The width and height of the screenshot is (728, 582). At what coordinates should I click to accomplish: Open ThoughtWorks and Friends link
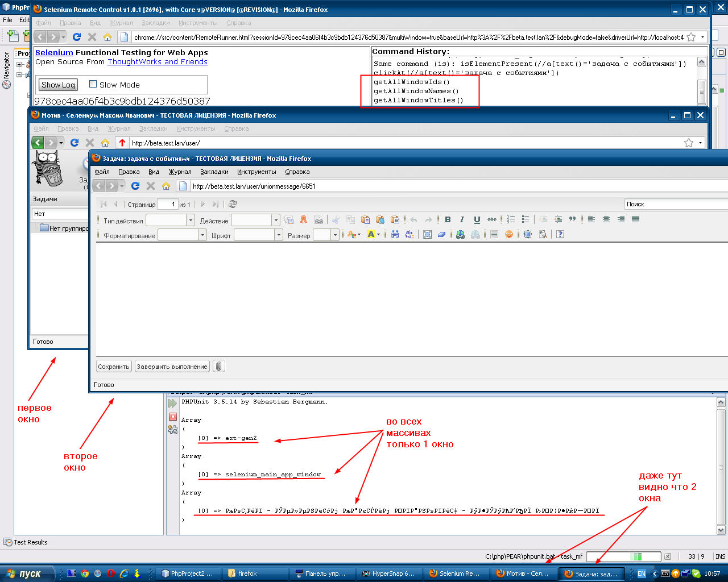158,61
